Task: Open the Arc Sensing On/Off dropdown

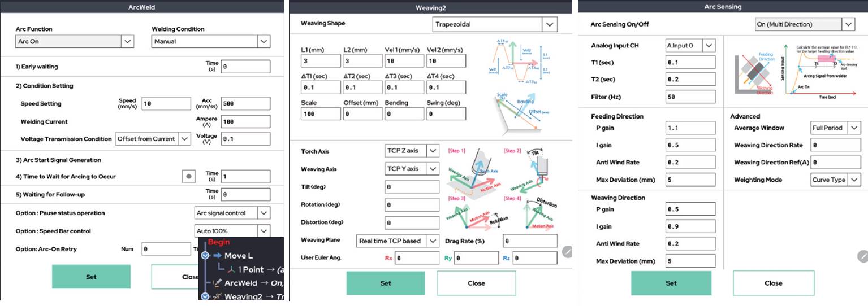Action: coord(805,25)
